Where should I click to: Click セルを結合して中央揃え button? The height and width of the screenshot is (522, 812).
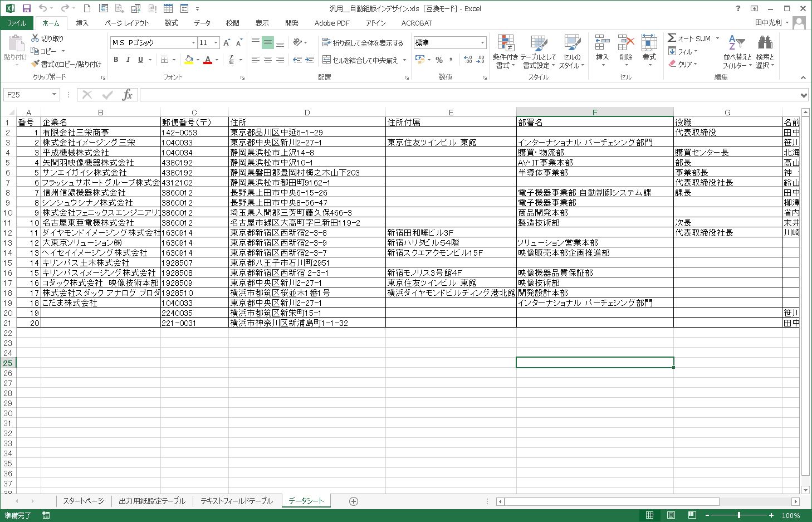tap(360, 60)
